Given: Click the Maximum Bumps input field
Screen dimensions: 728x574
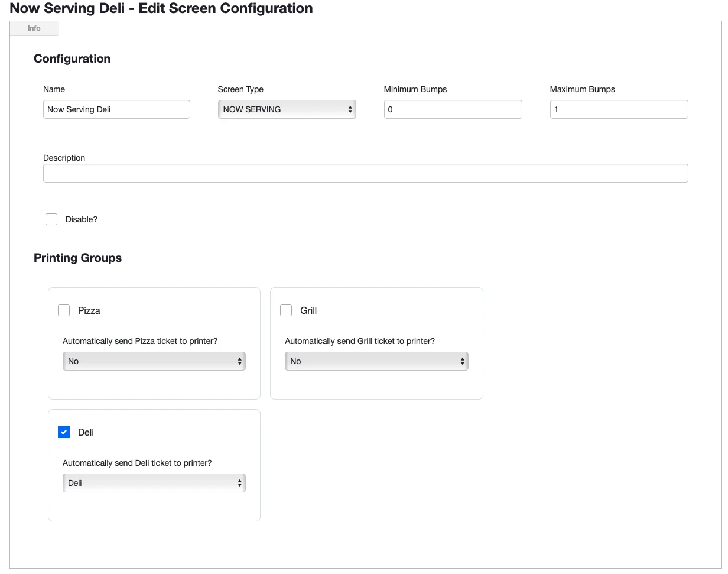Looking at the screenshot, I should tap(619, 109).
